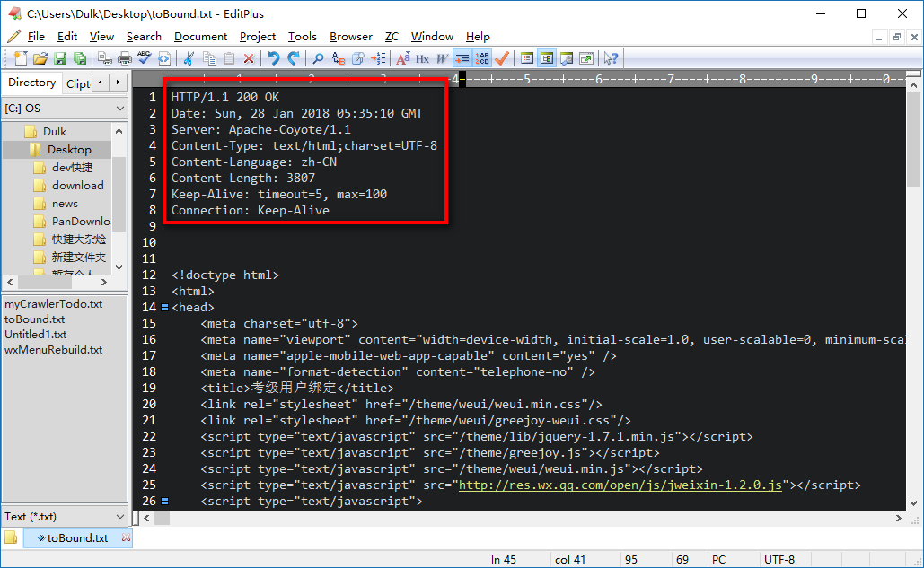924x568 pixels.
Task: Click the Copy icon in toolbar
Action: (x=209, y=58)
